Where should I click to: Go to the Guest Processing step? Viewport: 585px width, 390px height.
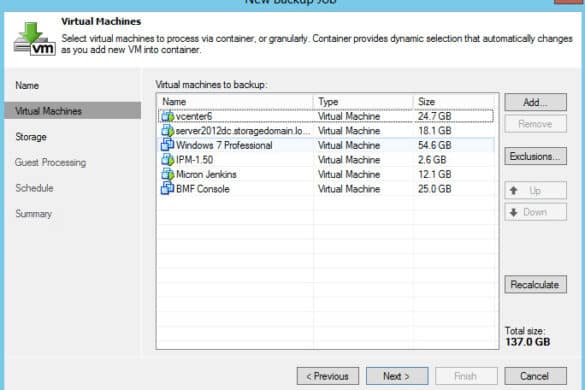(50, 163)
